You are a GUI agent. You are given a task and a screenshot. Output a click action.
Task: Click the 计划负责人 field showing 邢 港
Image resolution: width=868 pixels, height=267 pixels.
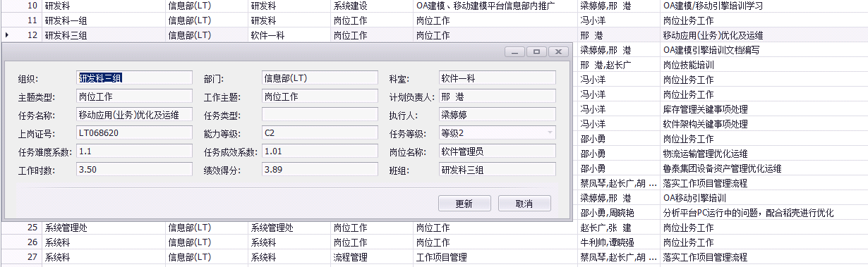point(498,96)
